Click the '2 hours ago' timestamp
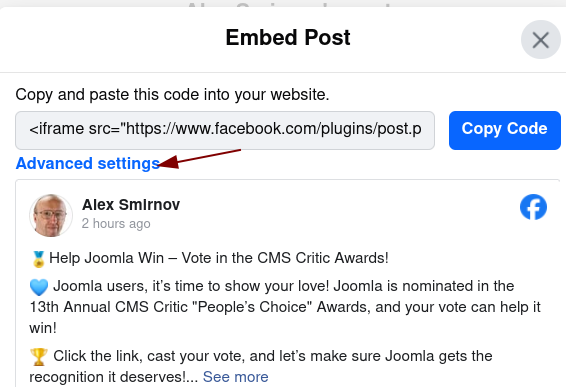 (x=116, y=223)
